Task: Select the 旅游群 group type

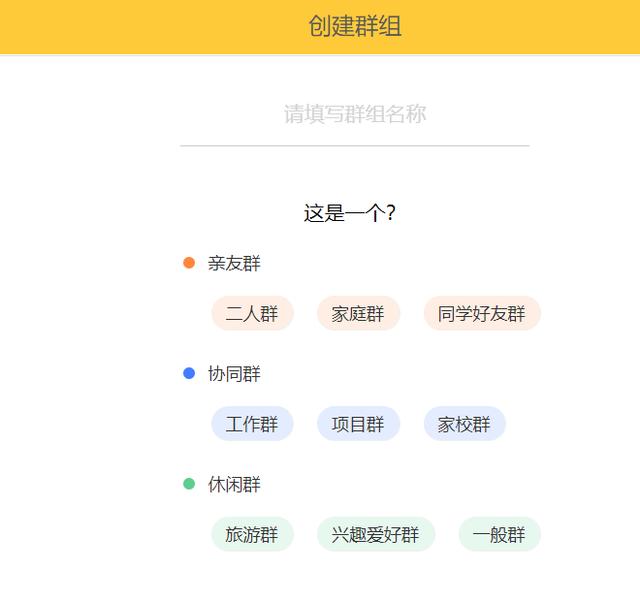Action: 252,534
